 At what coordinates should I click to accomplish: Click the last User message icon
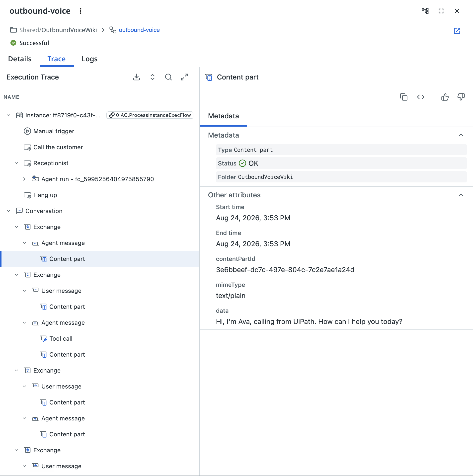click(35, 465)
